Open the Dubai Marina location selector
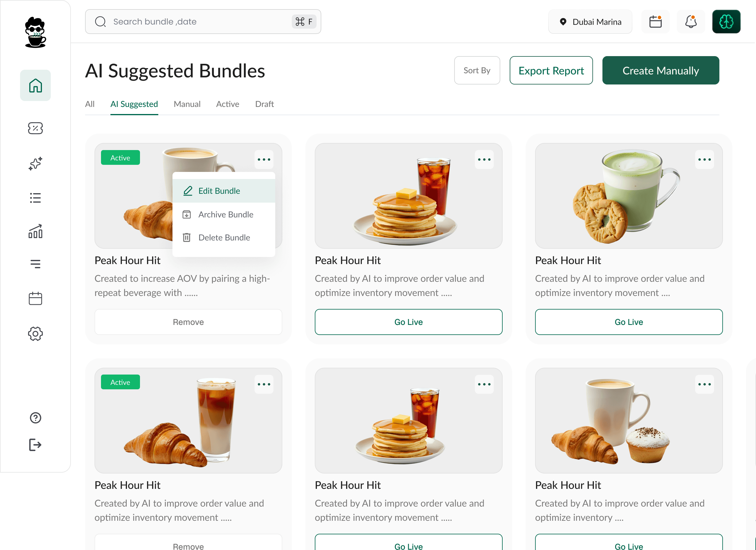The width and height of the screenshot is (756, 550). pyautogui.click(x=590, y=22)
